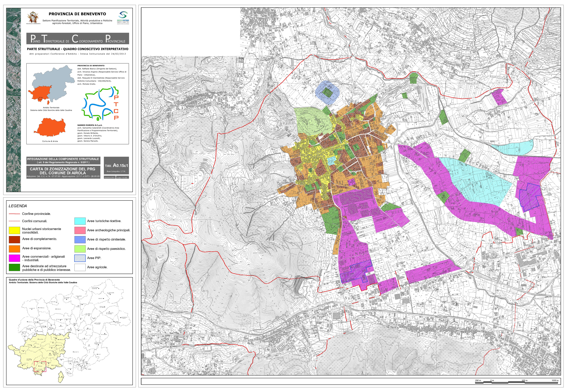
Task: Click the red rectangle on the overview map
Action: coord(40,366)
